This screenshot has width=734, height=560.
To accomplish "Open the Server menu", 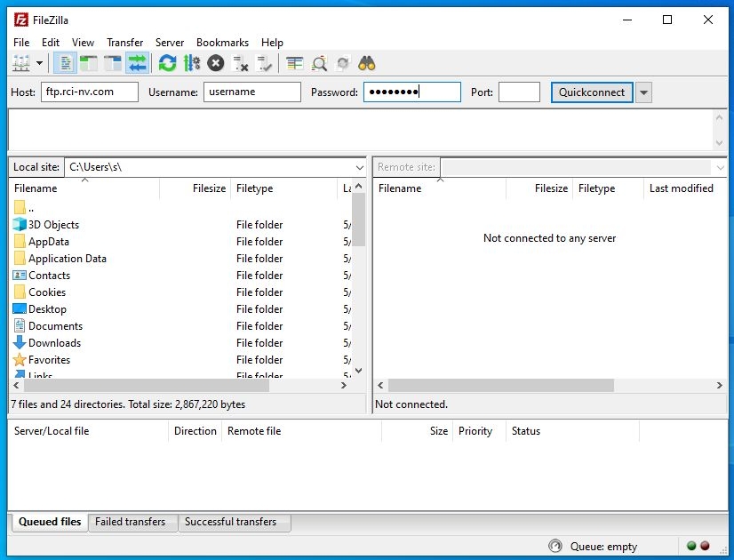I will tap(170, 42).
